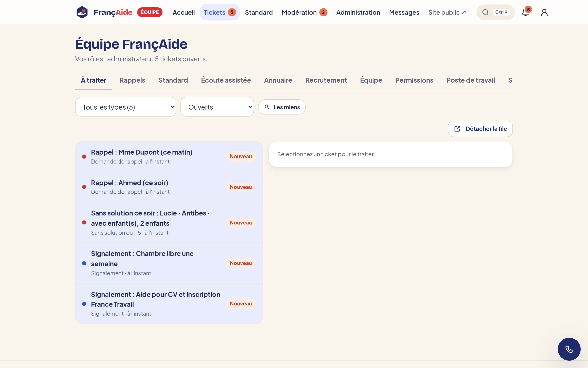This screenshot has width=588, height=368.
Task: Switch to the Rappels tab
Action: [132, 80]
